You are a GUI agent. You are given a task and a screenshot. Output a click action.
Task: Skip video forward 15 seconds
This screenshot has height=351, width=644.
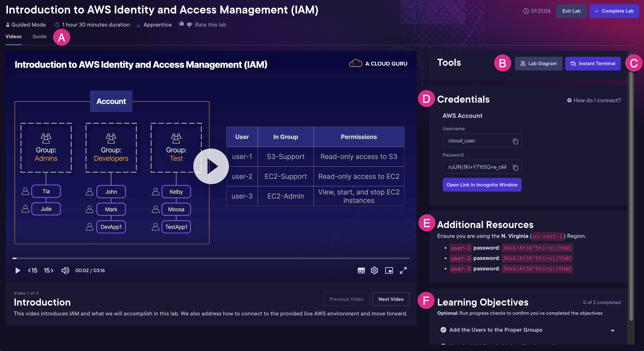pos(49,270)
